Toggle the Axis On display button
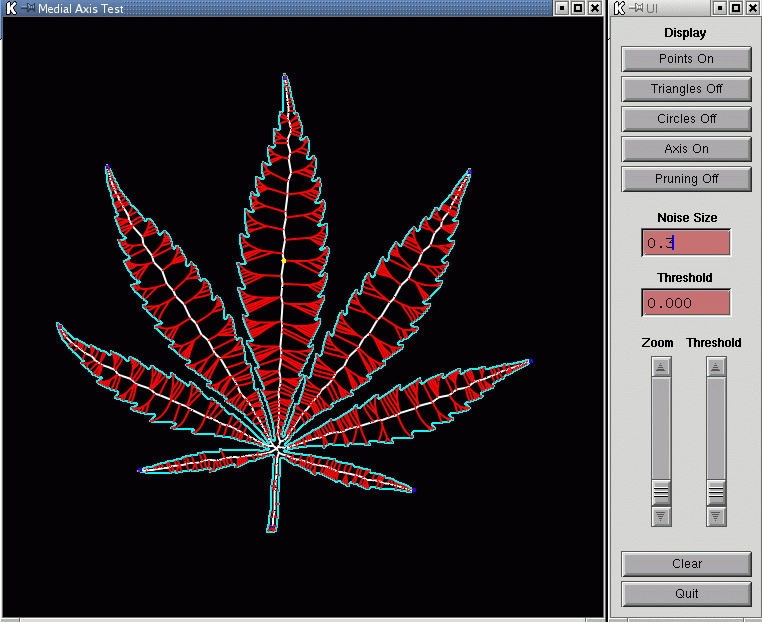Viewport: 762px width, 622px height. point(686,149)
